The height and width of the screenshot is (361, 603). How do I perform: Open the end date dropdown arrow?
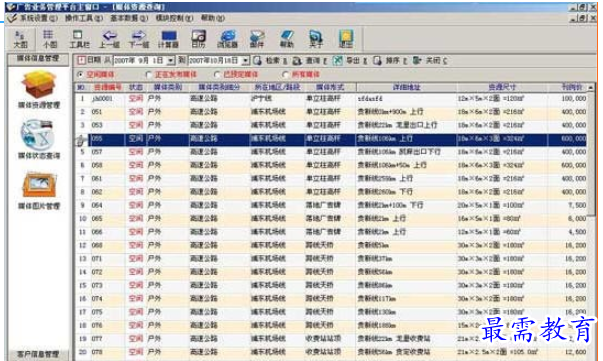pyautogui.click(x=245, y=61)
